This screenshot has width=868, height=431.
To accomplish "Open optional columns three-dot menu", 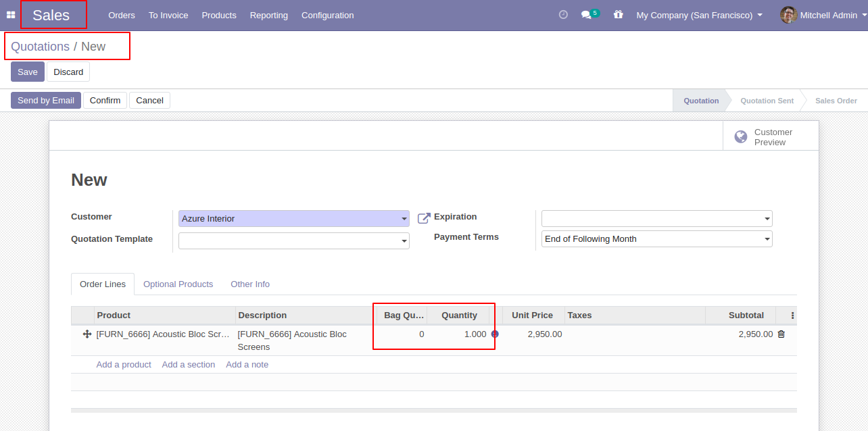I will pos(793,315).
